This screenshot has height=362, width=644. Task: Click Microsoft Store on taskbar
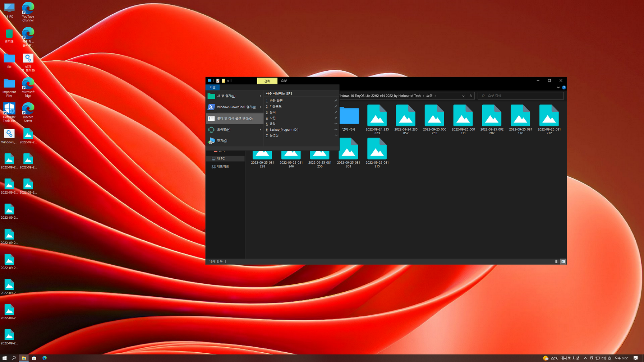click(34, 358)
